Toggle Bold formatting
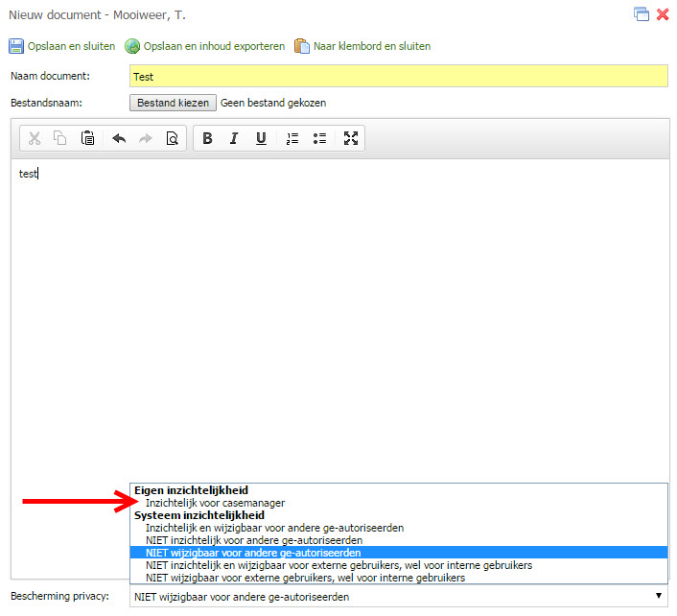This screenshot has width=677, height=616. coord(208,138)
